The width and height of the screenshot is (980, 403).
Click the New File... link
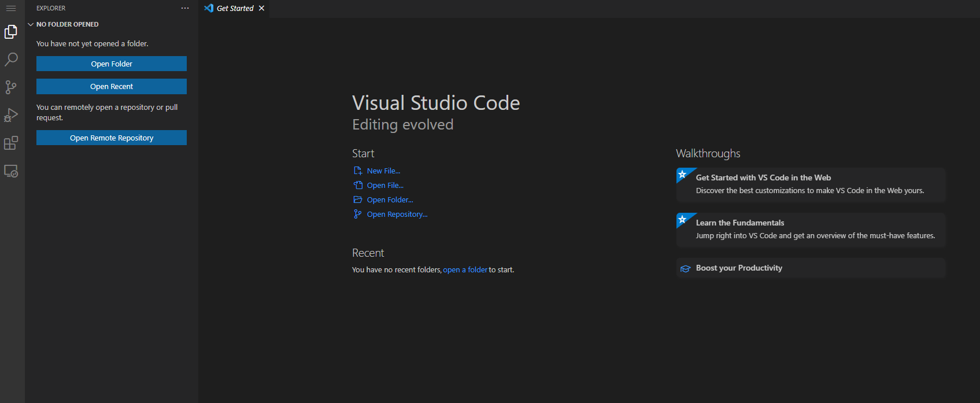383,171
